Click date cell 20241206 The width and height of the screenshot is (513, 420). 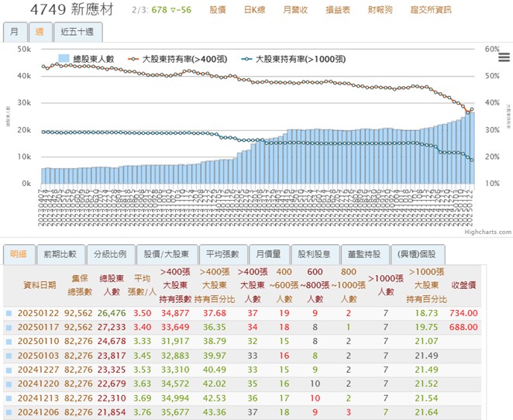[x=38, y=412]
